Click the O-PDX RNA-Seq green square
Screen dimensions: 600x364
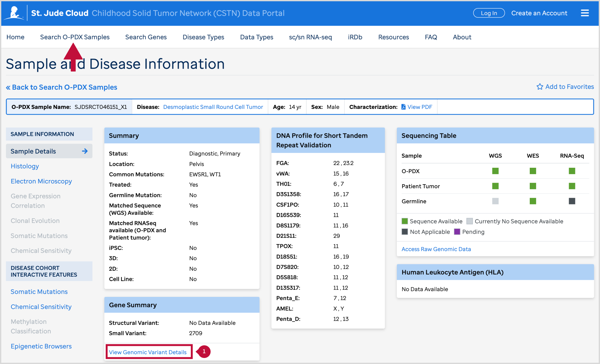pos(572,171)
